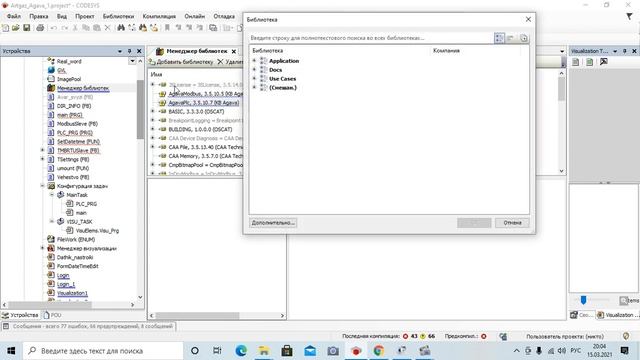Viewport: 640px width, 360px height.
Task: Click the CODESYS icon in the taskbar
Action: 356,351
